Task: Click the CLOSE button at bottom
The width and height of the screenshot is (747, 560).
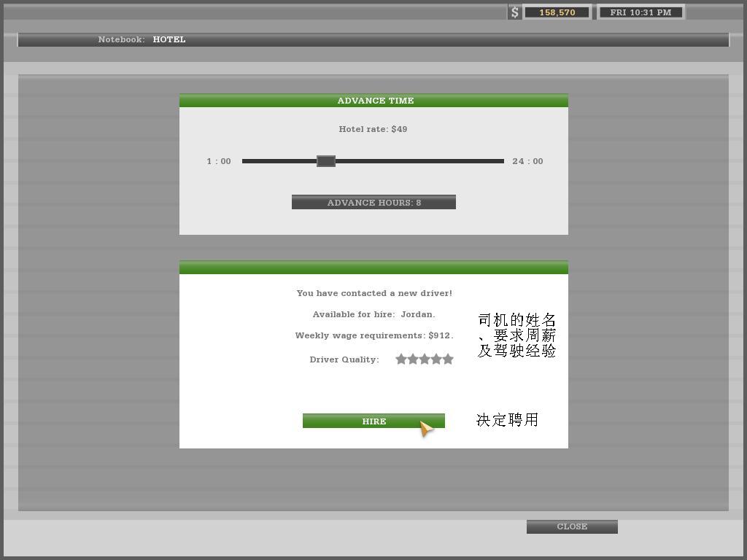Action: coord(572,526)
